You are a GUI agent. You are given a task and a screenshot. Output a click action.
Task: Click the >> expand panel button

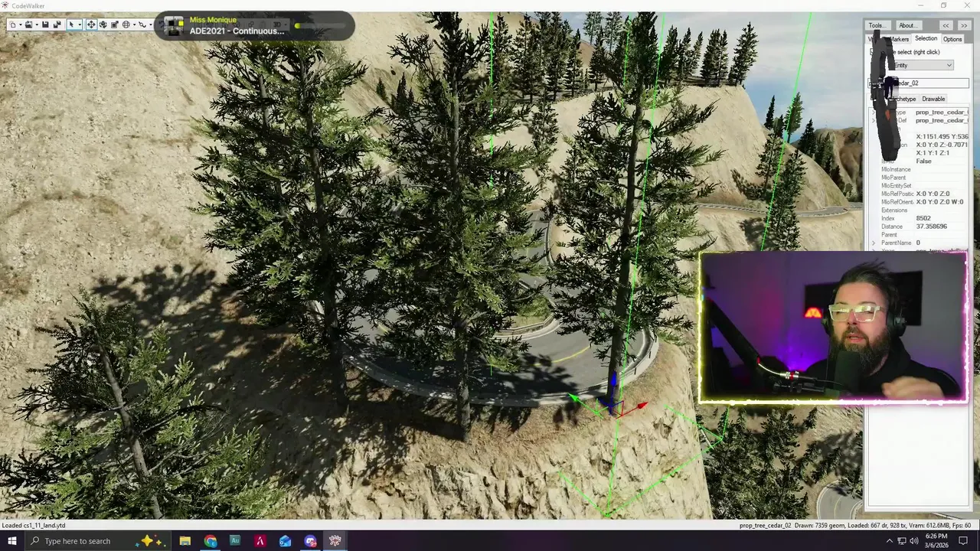coord(964,25)
